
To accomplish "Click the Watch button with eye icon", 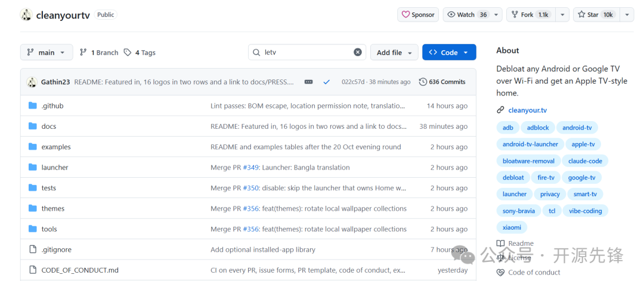I will click(467, 15).
